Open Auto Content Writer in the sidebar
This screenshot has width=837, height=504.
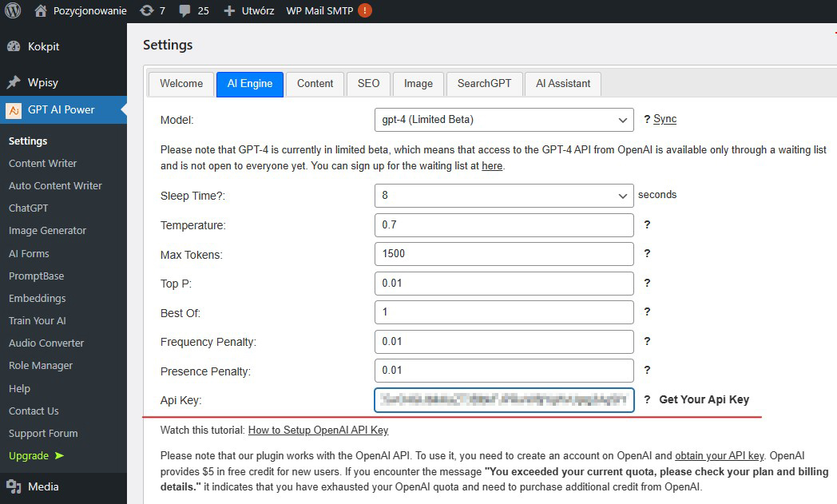[x=55, y=186]
